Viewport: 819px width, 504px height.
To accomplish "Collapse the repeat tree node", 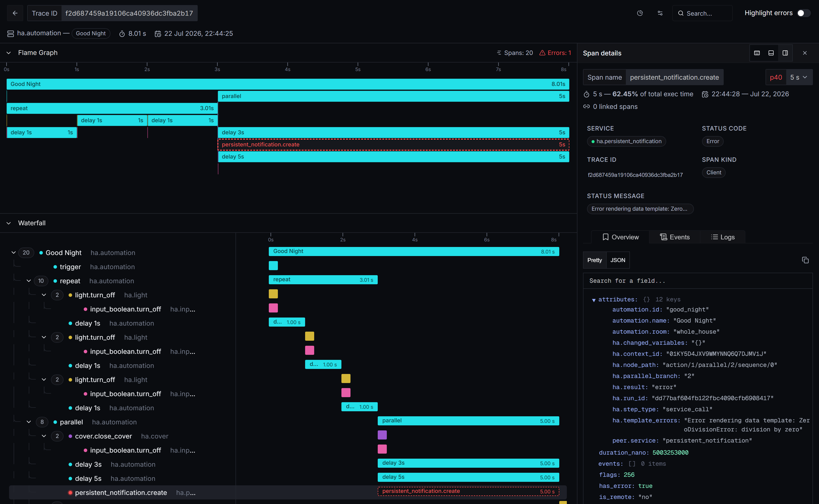I will [29, 281].
